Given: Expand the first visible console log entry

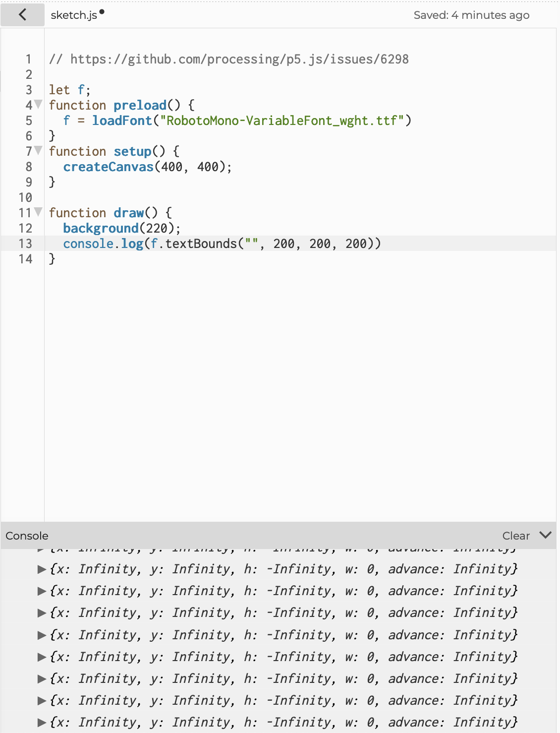Looking at the screenshot, I should tap(41, 569).
